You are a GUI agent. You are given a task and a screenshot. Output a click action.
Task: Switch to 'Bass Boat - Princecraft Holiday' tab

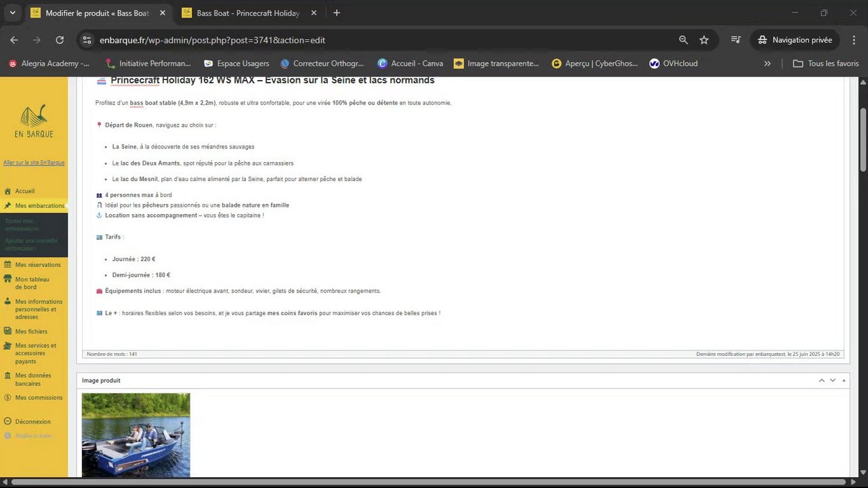[248, 13]
